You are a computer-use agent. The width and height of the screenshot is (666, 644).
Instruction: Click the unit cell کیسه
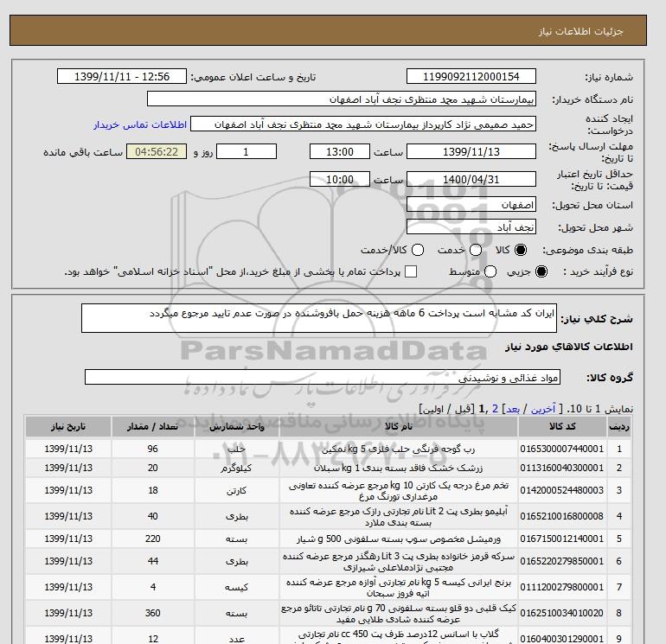click(237, 587)
